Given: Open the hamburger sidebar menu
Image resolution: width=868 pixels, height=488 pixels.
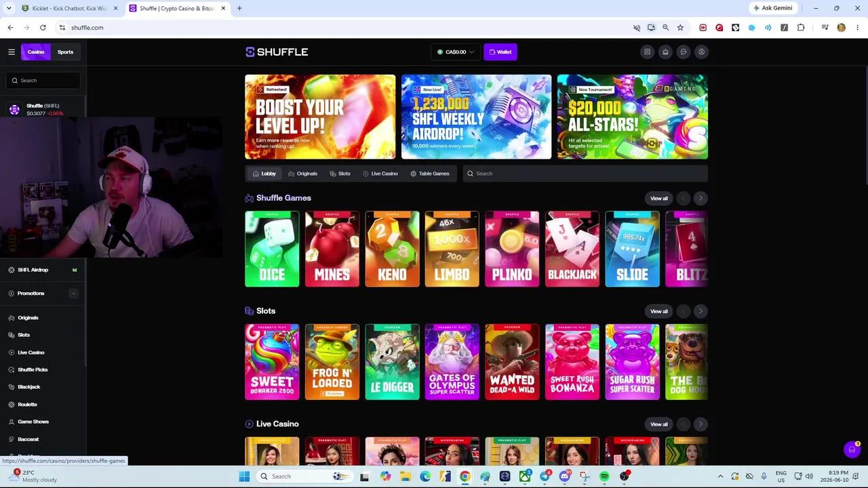Looking at the screenshot, I should point(12,52).
